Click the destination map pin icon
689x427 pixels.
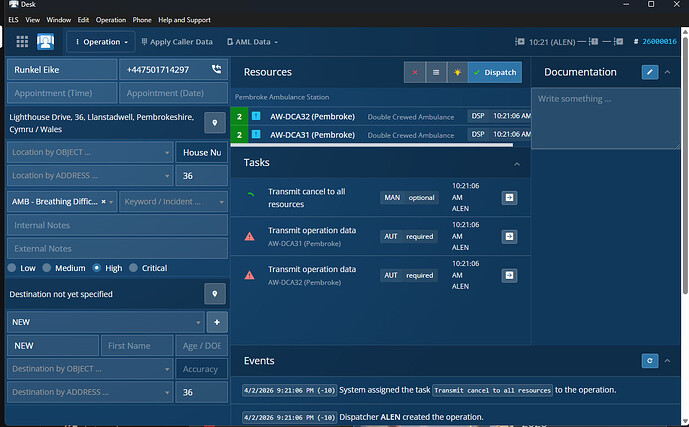pyautogui.click(x=216, y=294)
